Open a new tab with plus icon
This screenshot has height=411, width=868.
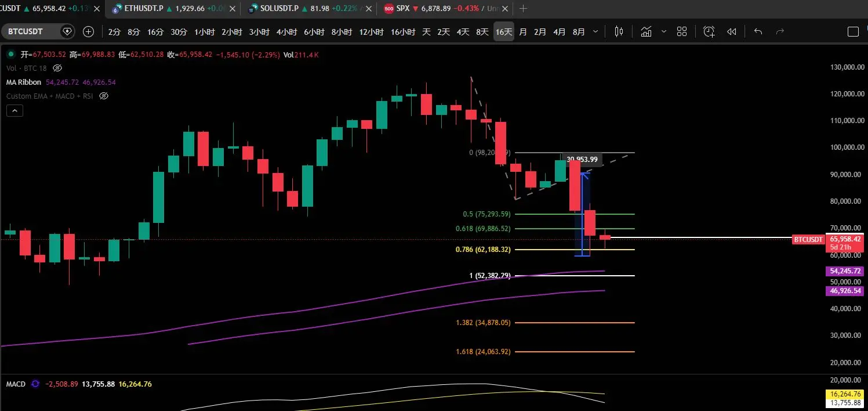tap(524, 9)
